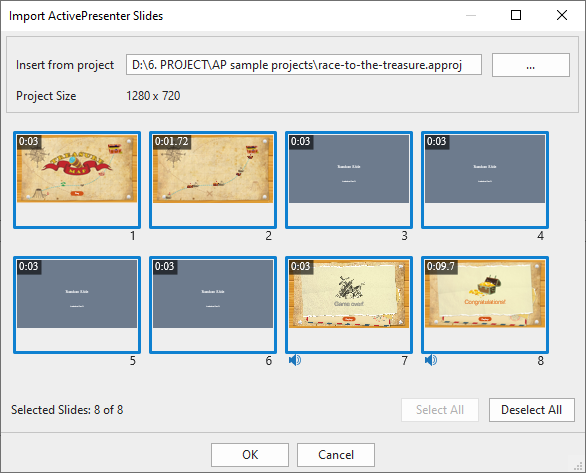Select slide 1 Treasure Map thumbnail
The width and height of the screenshot is (587, 474).
77,180
